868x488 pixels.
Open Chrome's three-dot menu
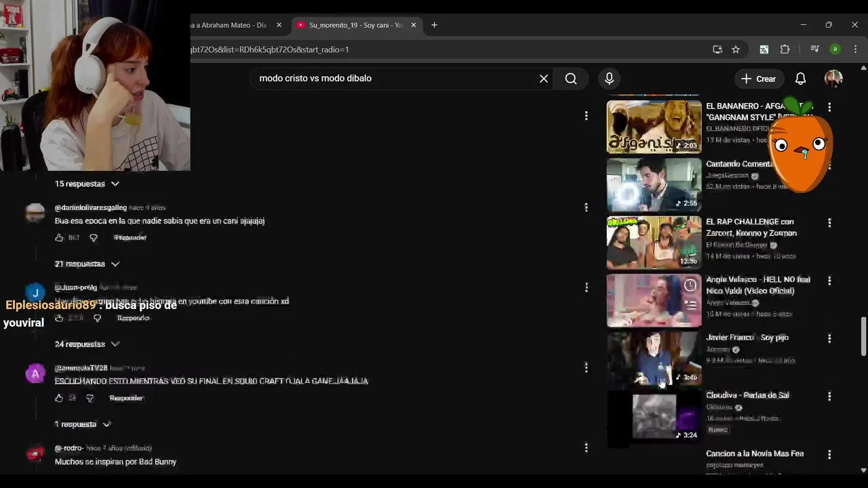click(x=855, y=49)
